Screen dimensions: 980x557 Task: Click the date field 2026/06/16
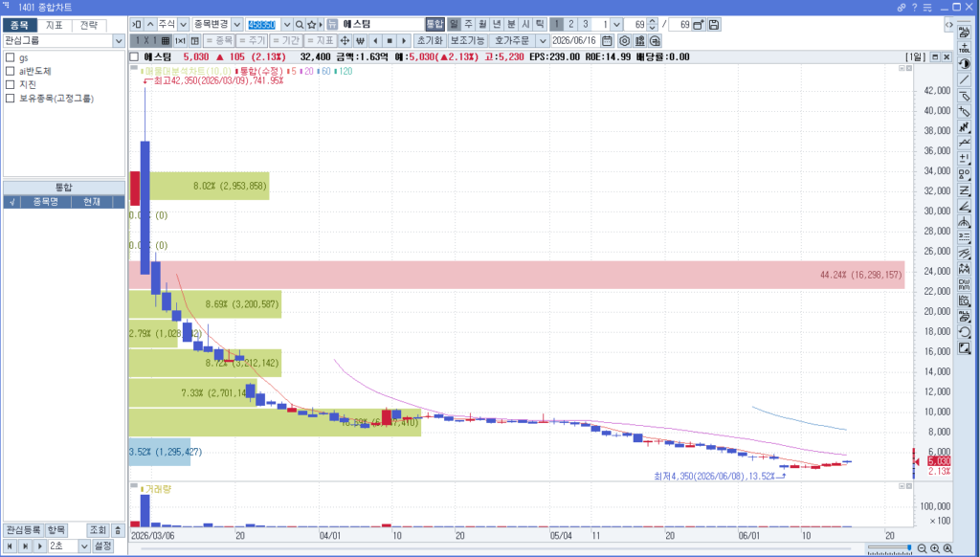point(574,40)
